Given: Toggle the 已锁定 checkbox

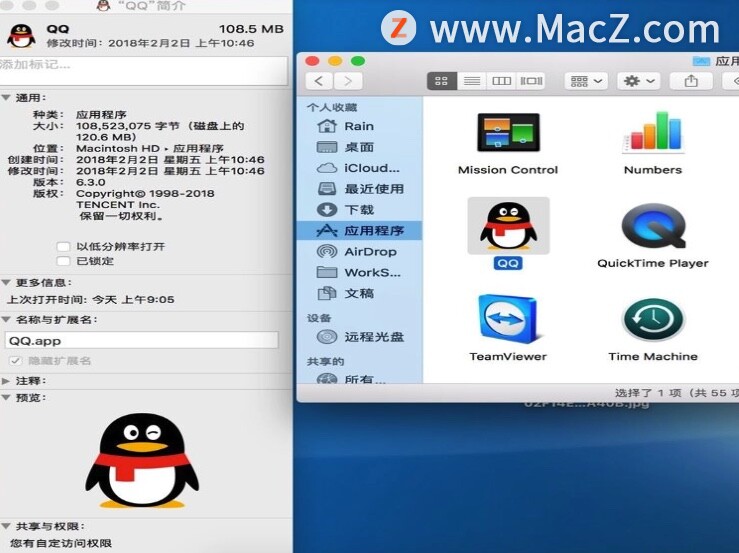Looking at the screenshot, I should coord(63,261).
